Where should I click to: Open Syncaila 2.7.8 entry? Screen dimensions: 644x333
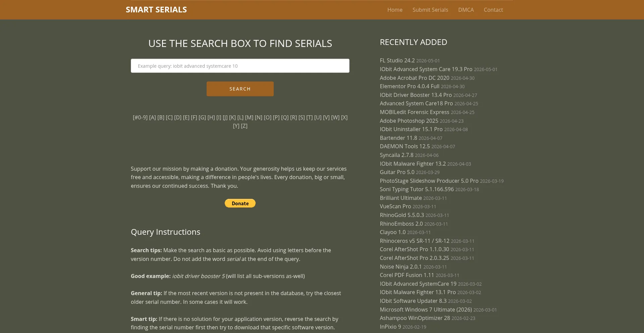coord(396,155)
